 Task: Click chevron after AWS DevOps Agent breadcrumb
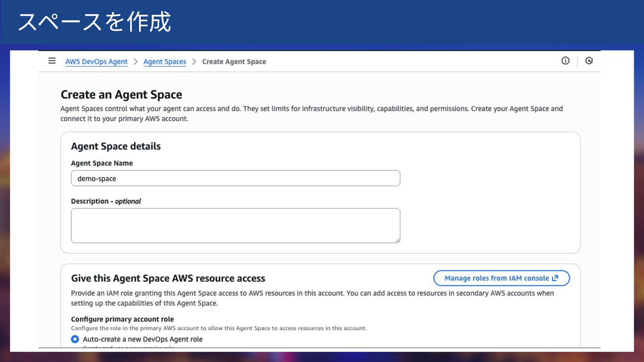136,62
